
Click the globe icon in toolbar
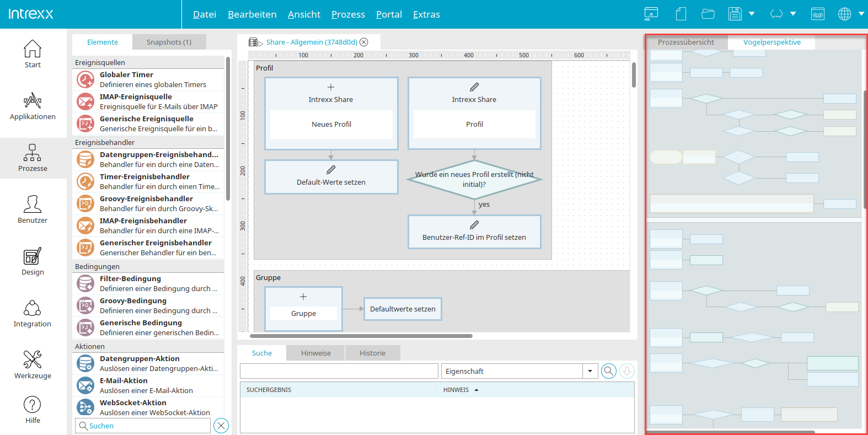[x=845, y=14]
